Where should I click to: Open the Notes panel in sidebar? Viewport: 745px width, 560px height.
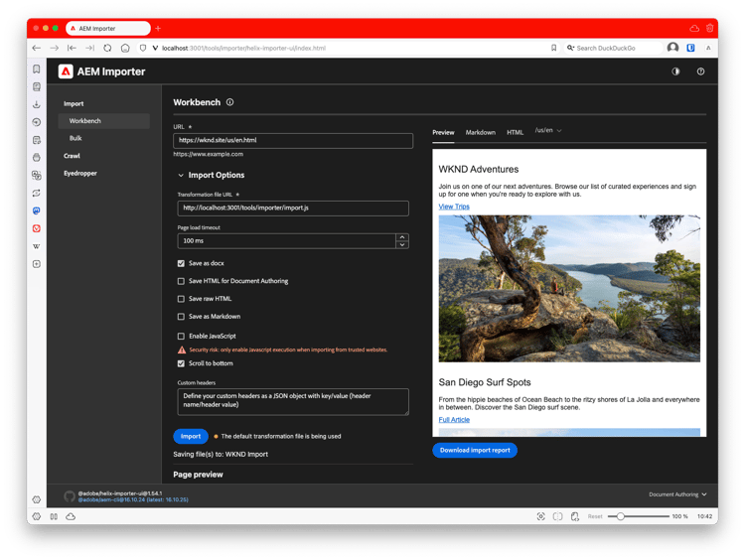[x=37, y=140]
